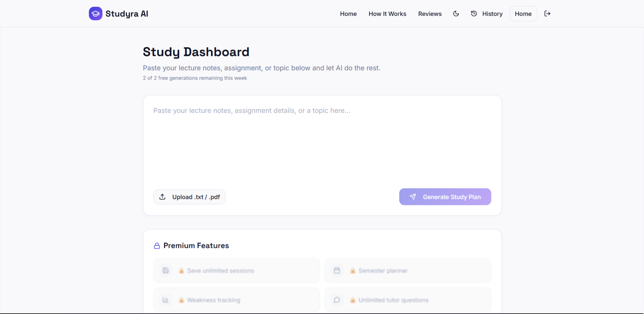This screenshot has width=644, height=314.
Task: Click Generate Study Plan button
Action: 445,197
